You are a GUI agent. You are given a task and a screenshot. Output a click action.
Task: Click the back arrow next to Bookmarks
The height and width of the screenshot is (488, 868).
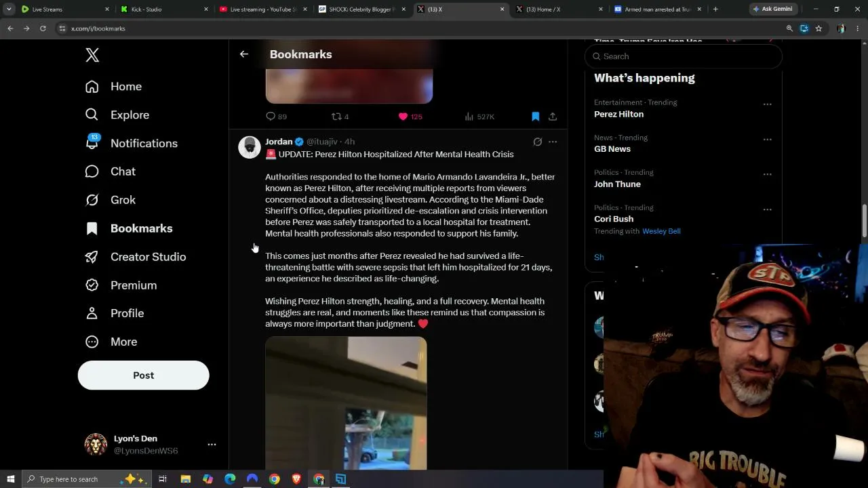[244, 54]
